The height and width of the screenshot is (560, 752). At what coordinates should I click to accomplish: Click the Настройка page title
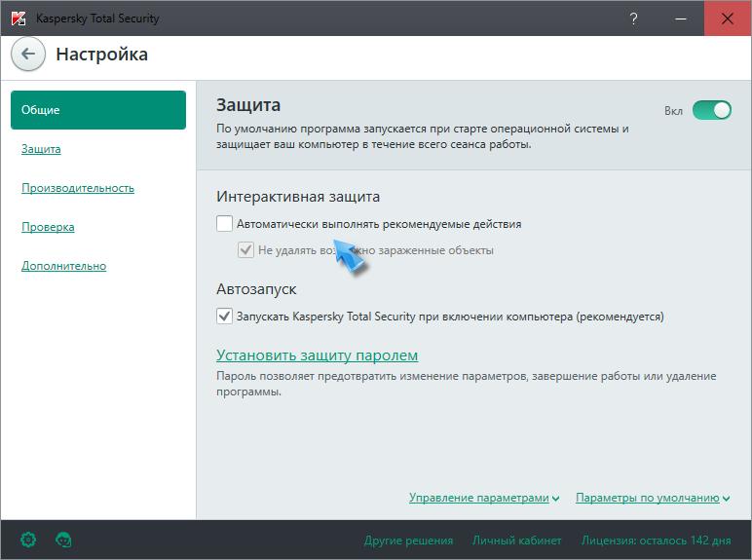[101, 55]
